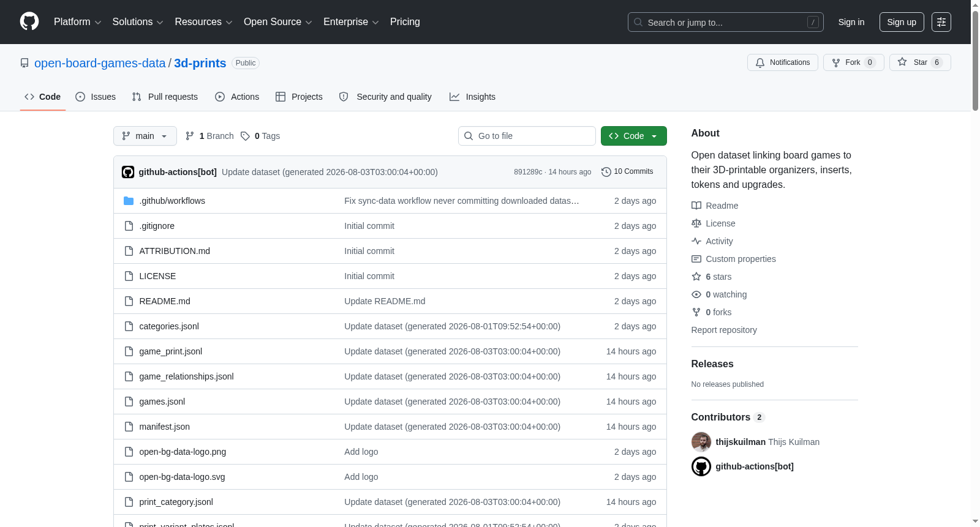Viewport: 980px width, 527px height.
Task: Click the commit history clock icon
Action: (x=606, y=172)
